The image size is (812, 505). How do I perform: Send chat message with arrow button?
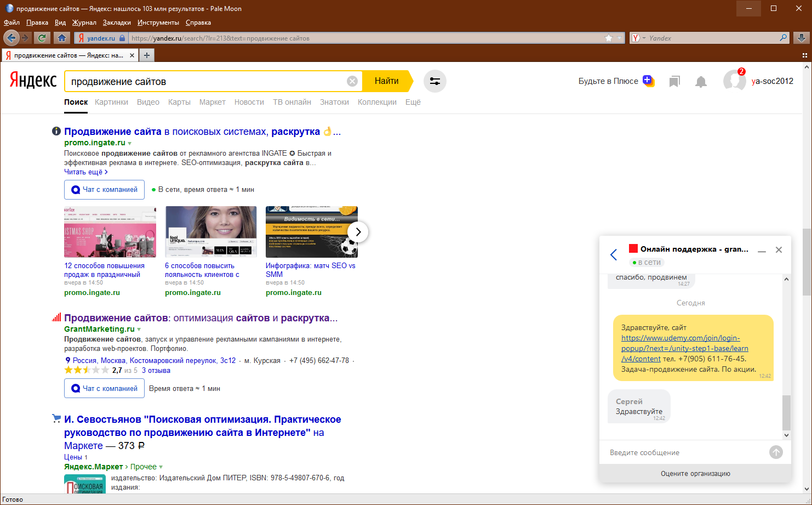pyautogui.click(x=776, y=452)
